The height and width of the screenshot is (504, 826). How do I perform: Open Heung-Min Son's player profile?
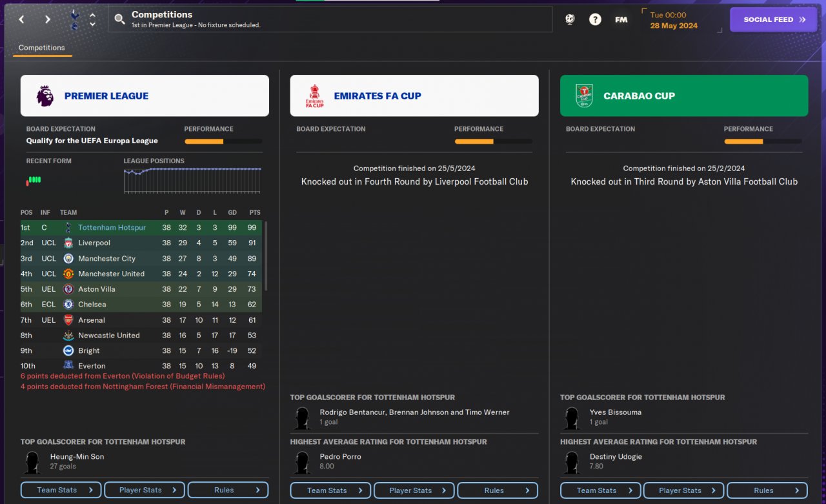77,456
